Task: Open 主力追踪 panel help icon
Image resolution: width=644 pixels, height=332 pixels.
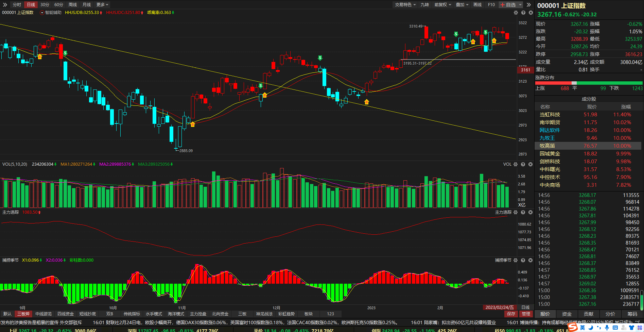Action: click(523, 212)
